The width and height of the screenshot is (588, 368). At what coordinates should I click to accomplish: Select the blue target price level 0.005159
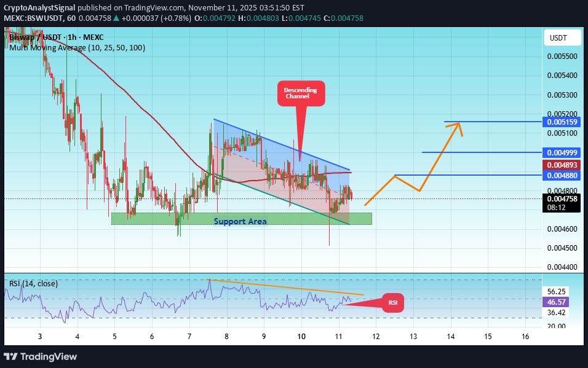tap(561, 122)
